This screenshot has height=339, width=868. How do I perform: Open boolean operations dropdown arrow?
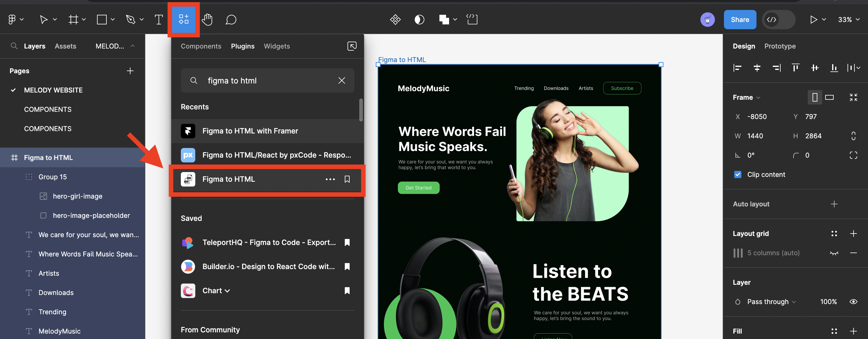pyautogui.click(x=455, y=20)
